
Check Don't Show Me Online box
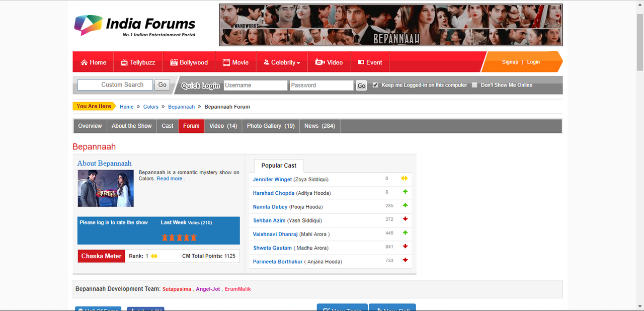click(474, 85)
